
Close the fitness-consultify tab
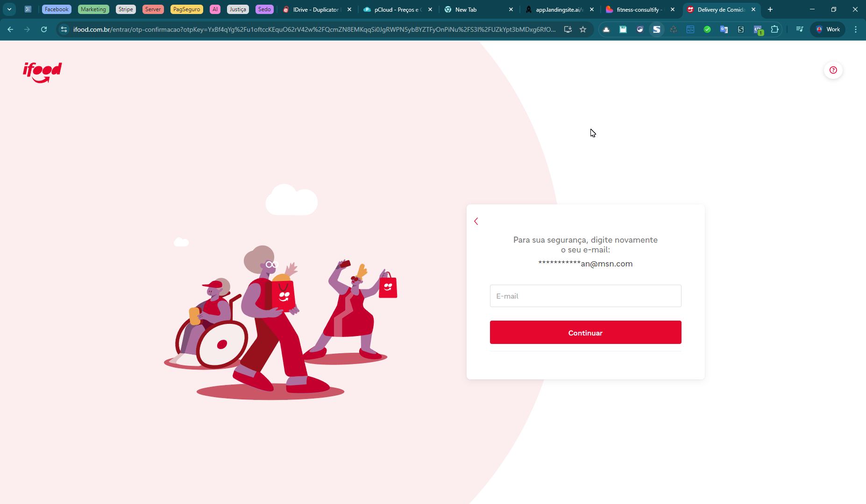673,9
